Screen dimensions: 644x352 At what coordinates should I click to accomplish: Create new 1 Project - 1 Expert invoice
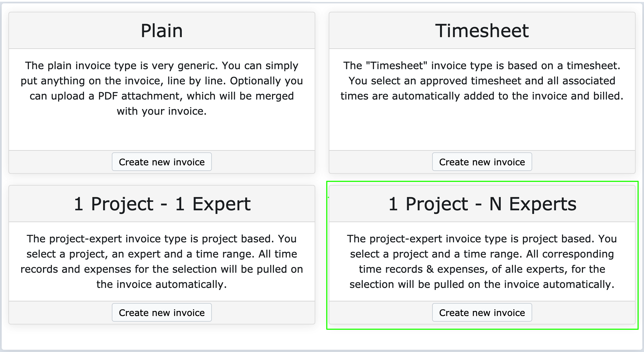[162, 313]
